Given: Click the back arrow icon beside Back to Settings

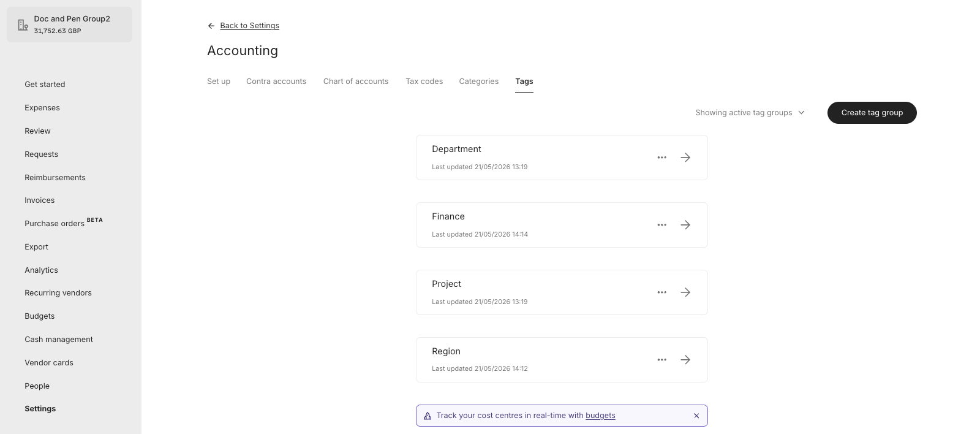Looking at the screenshot, I should click(x=211, y=26).
